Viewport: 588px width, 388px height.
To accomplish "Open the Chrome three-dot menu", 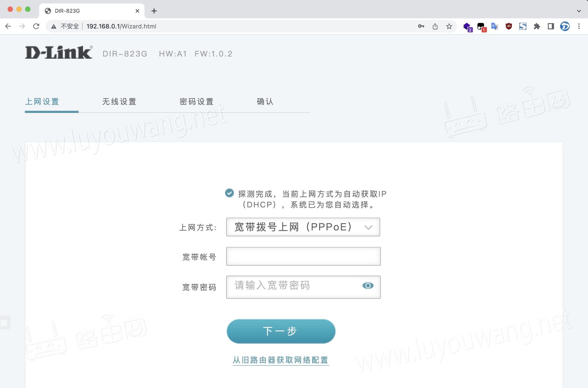I will [579, 26].
